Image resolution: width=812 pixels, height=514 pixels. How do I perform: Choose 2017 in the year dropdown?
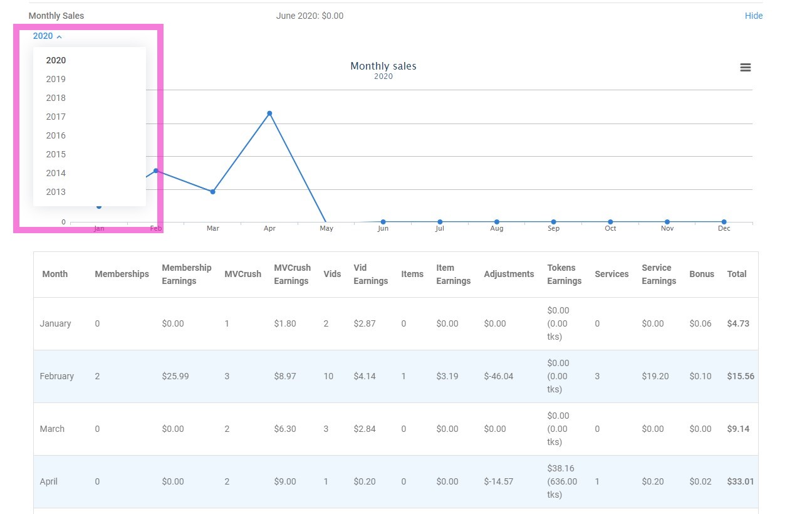click(x=56, y=117)
